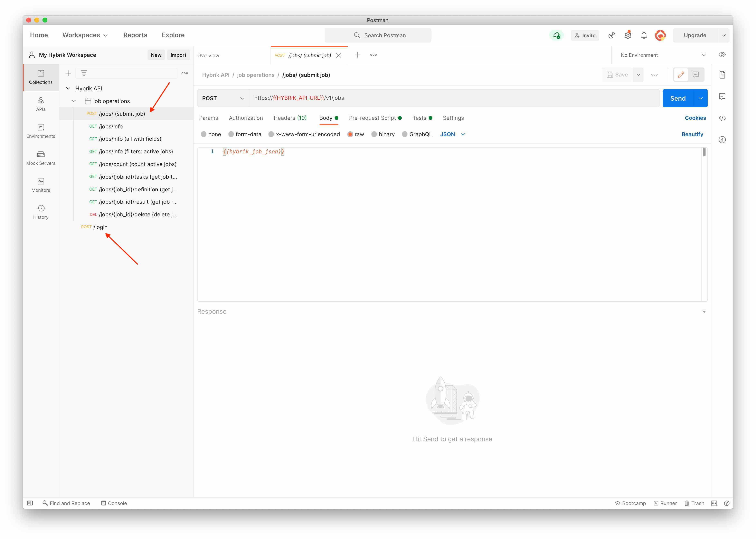Select the form-data body type
756x539 pixels.
231,134
